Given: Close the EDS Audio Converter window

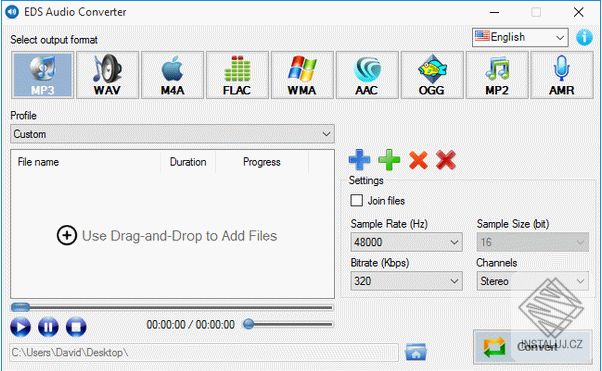Looking at the screenshot, I should point(579,12).
